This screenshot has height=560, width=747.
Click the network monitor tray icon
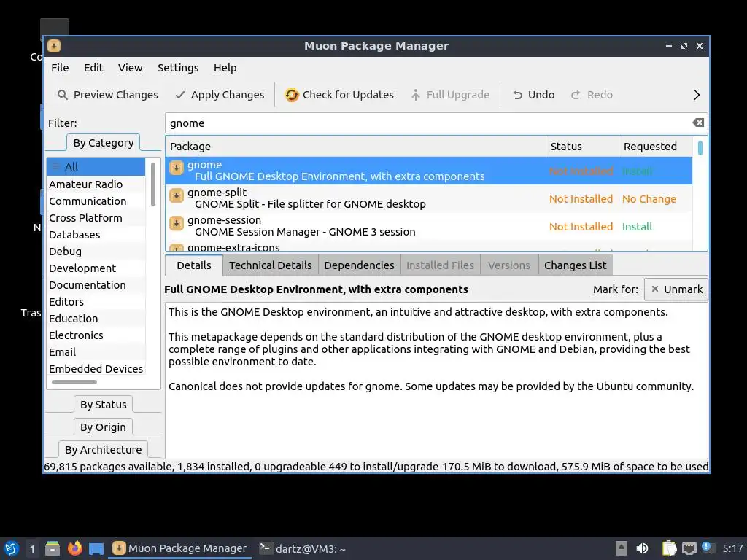coord(689,548)
